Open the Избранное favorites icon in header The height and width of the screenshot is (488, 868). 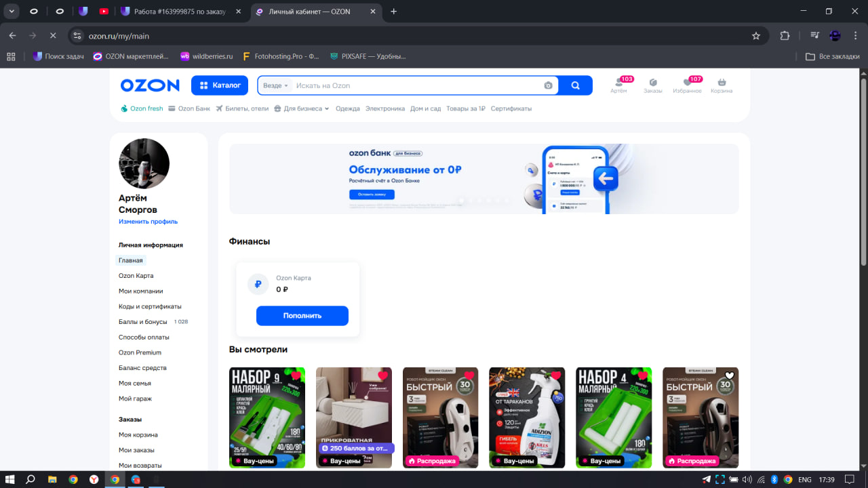tap(687, 85)
